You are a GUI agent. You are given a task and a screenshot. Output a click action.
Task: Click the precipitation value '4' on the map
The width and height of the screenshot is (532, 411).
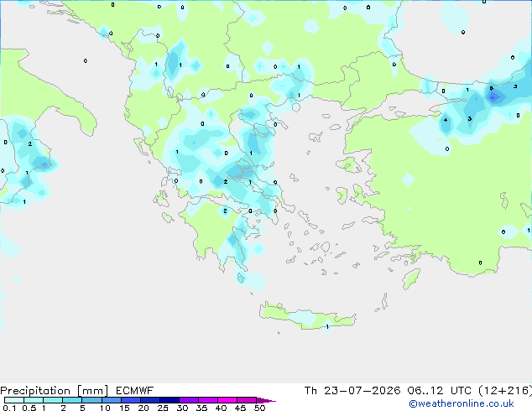pos(446,120)
